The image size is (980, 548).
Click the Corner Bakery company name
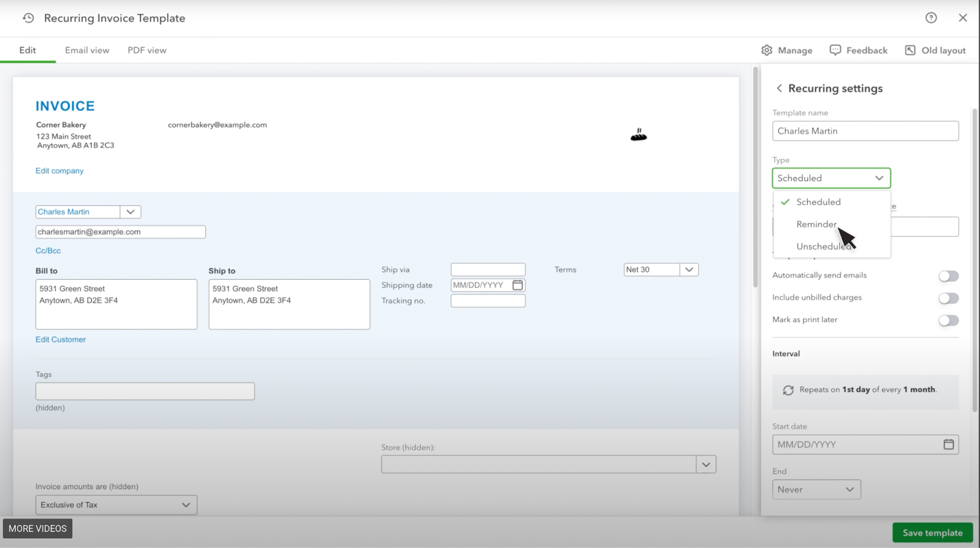[x=61, y=125]
